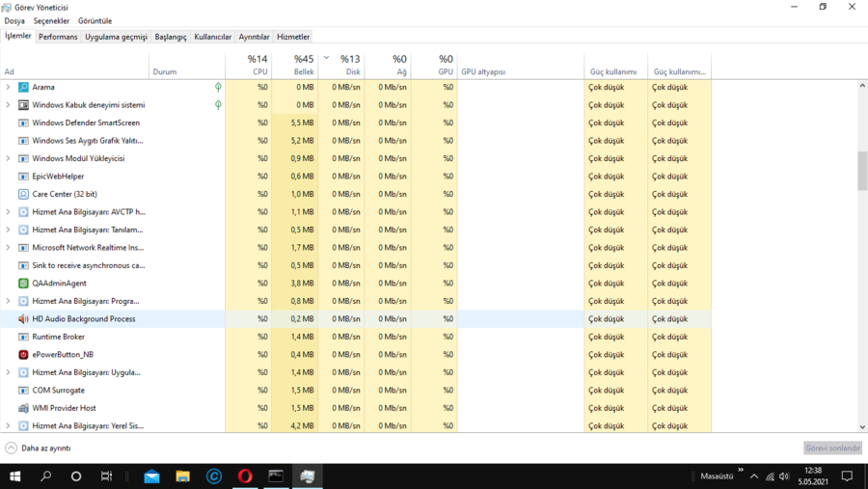Expand Windows Kabuk deneyimi sistemi row

point(8,105)
